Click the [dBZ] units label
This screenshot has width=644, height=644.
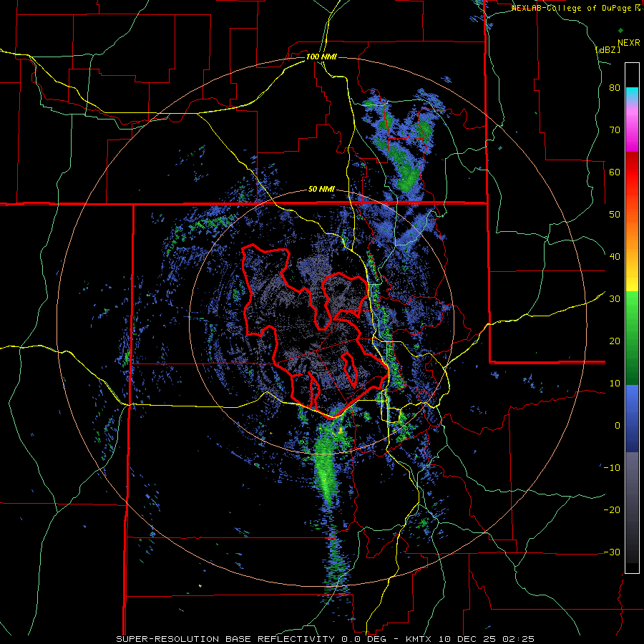click(608, 50)
